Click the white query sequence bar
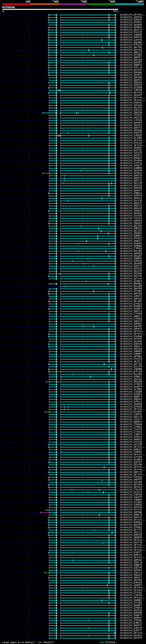The image size is (146, 644). pos(60,10)
